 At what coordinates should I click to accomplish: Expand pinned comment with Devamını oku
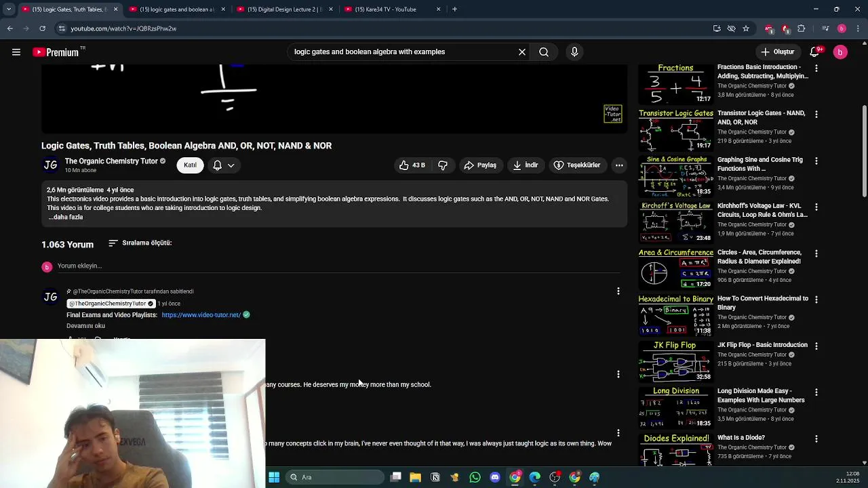pyautogui.click(x=85, y=326)
